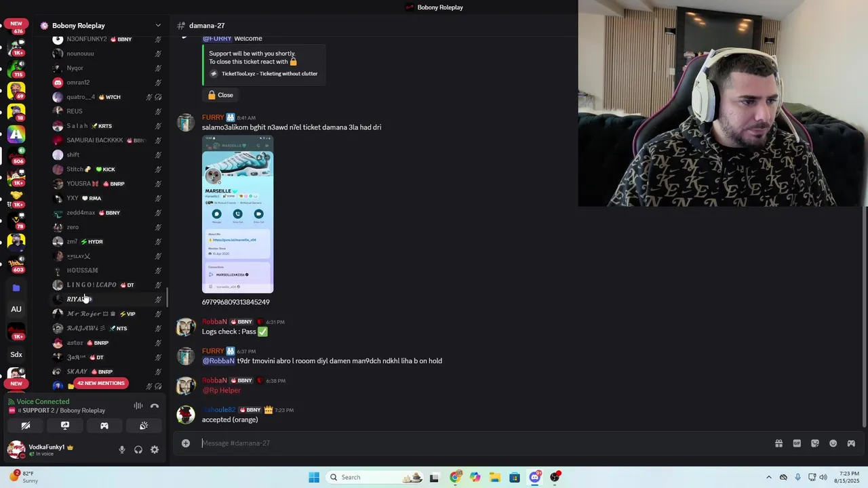Viewport: 868px width, 488px height.
Task: Click the deafened headset icon beside quatro__4
Action: pyautogui.click(x=158, y=97)
